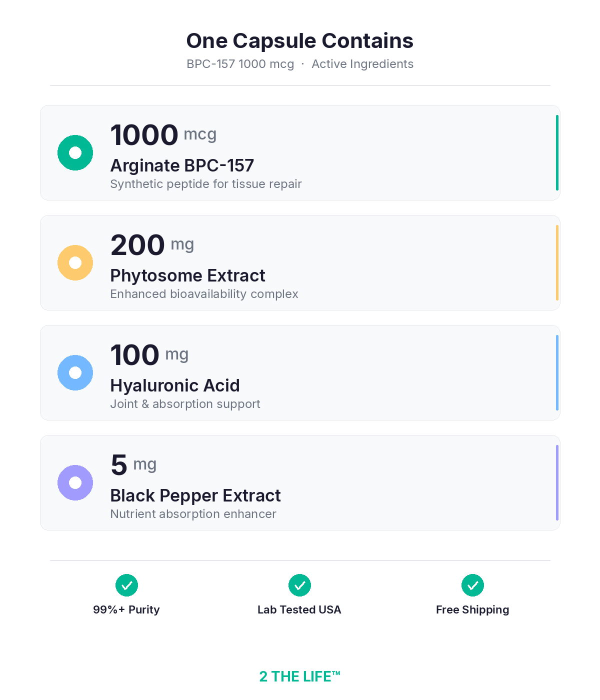Screen dimensions: 600x700
Task: Click the checkmark above 99%+ Purity
Action: coord(126,585)
